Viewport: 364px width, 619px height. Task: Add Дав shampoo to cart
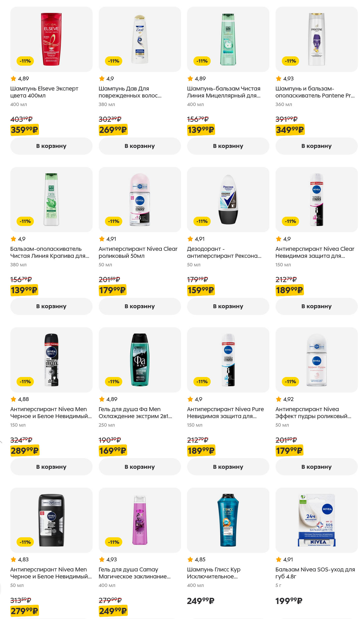[140, 146]
